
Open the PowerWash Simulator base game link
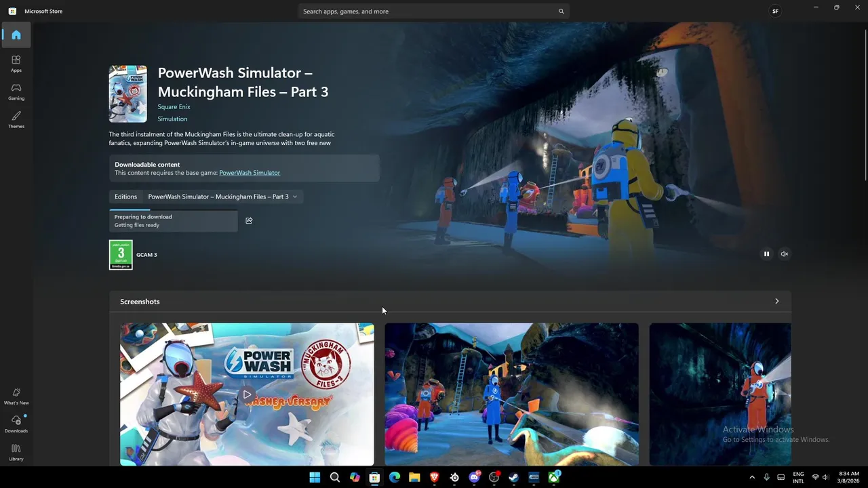coord(250,173)
